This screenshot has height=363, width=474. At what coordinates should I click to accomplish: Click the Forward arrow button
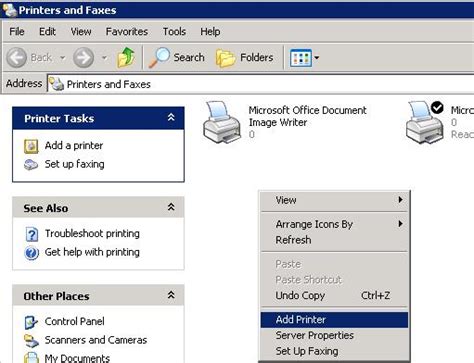[83, 57]
